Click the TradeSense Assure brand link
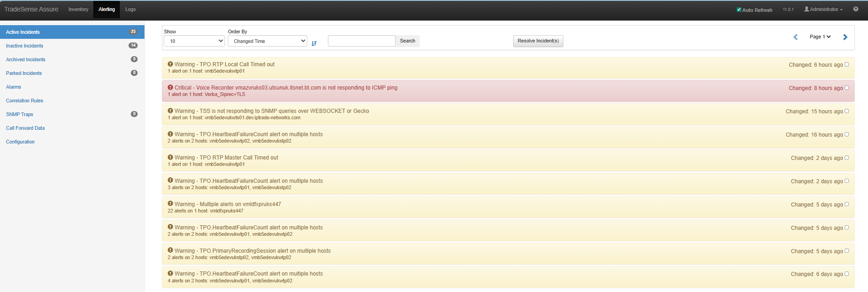The width and height of the screenshot is (868, 292). [32, 9]
